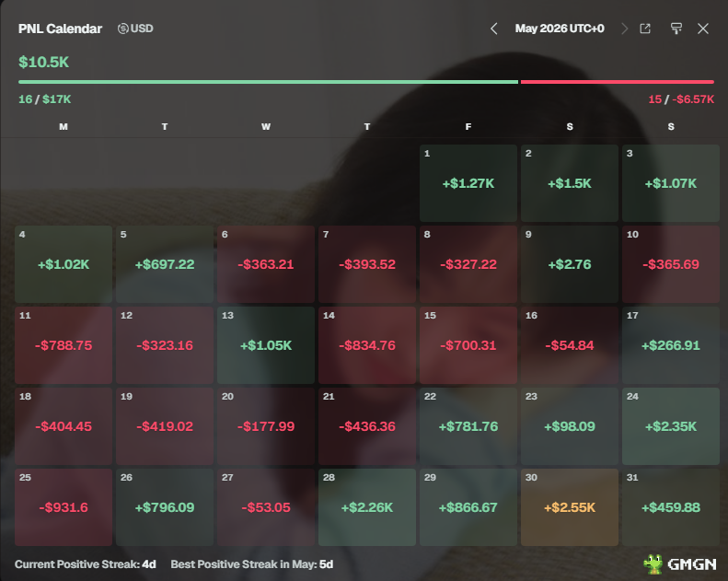
Task: Select May 19 cell showing -$419.02
Action: 165,426
